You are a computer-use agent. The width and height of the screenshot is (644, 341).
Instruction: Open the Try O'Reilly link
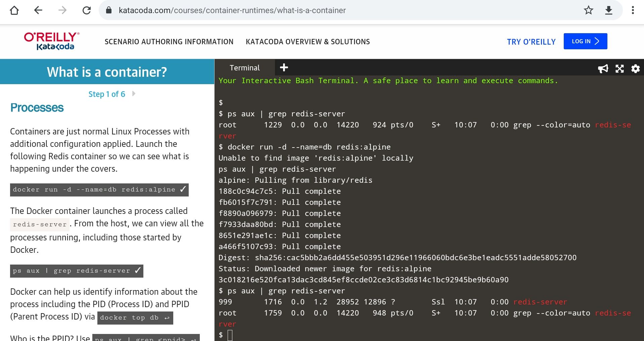(x=531, y=42)
